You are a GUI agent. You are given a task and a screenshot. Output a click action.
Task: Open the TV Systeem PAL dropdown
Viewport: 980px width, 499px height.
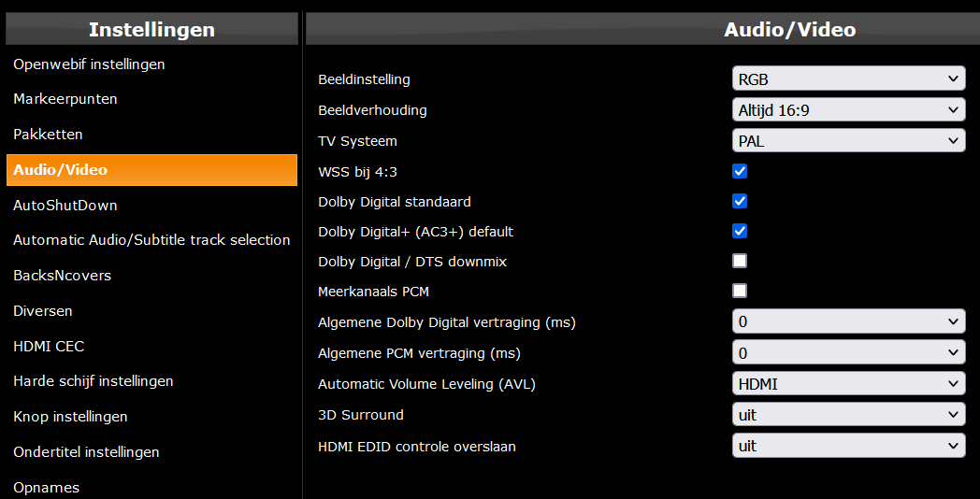[849, 140]
